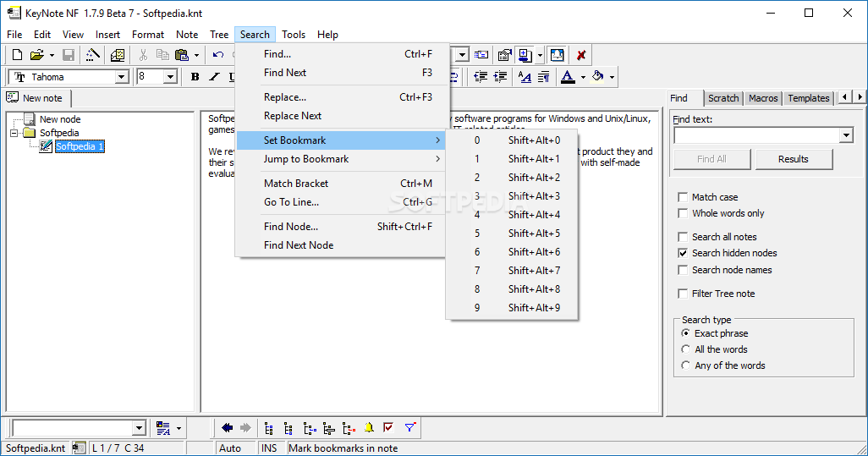Click the Italic formatting icon

tap(214, 77)
